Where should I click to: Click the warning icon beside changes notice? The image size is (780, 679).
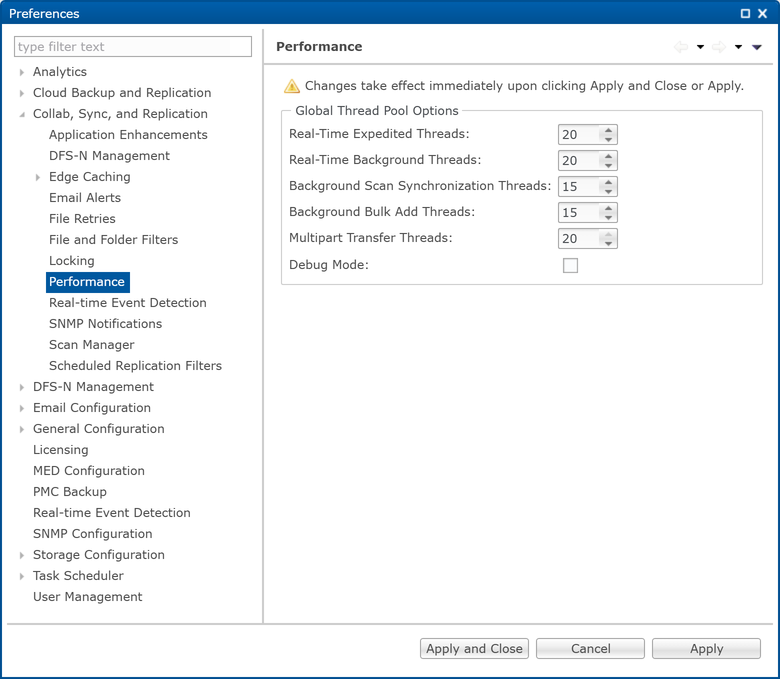coord(292,86)
